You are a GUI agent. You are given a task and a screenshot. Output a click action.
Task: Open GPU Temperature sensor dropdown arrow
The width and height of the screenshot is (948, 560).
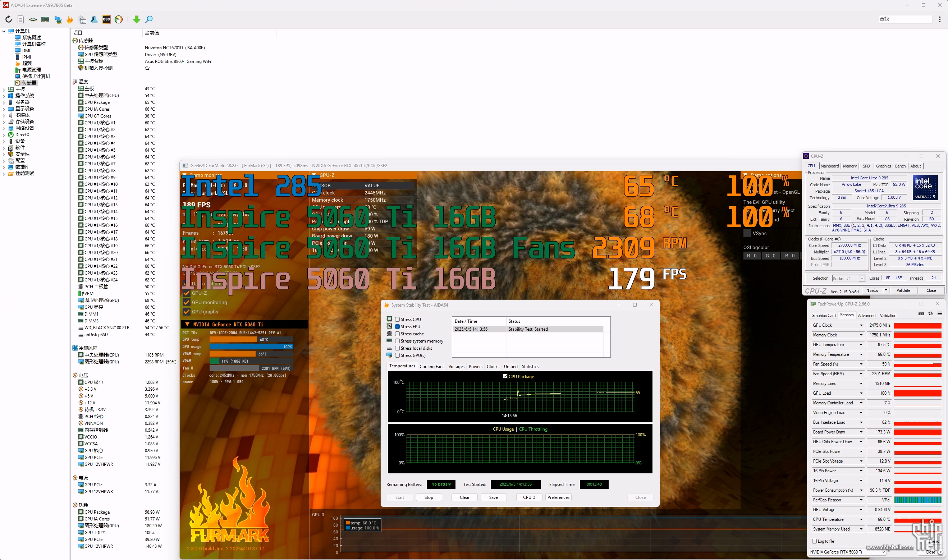coord(861,345)
